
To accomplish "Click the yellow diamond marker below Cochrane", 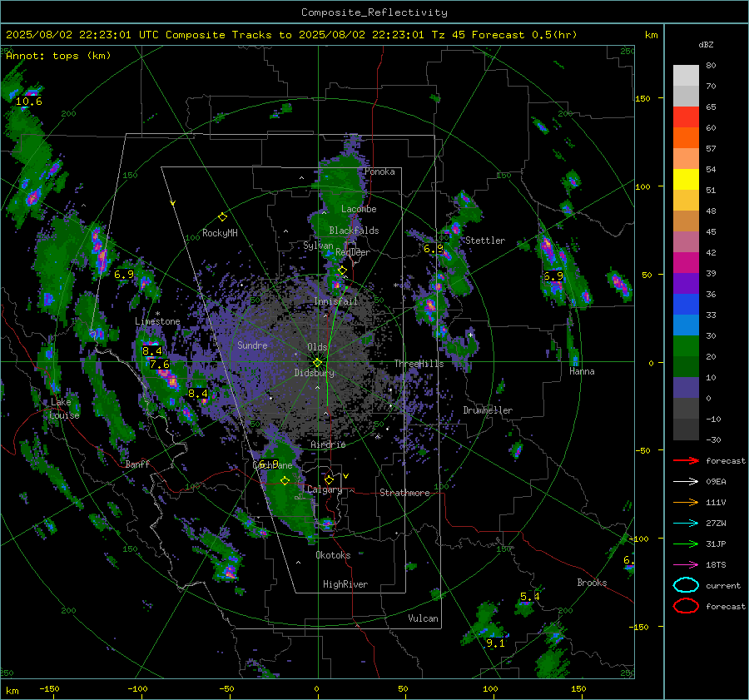I will [x=285, y=481].
